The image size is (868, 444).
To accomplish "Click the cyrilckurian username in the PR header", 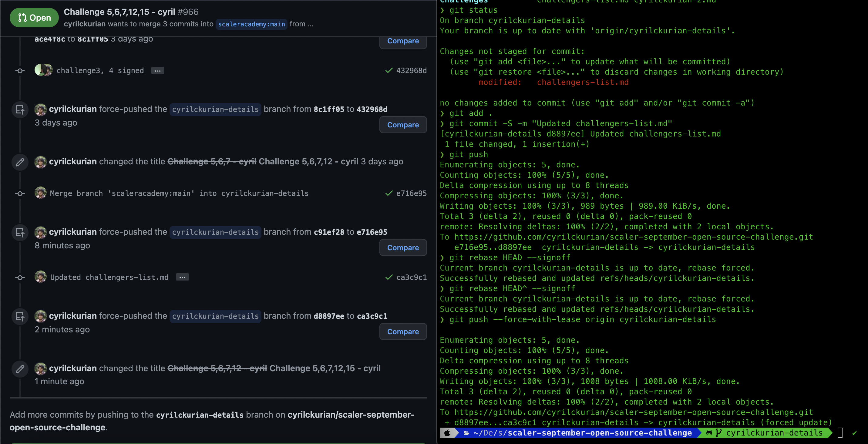I will 84,24.
